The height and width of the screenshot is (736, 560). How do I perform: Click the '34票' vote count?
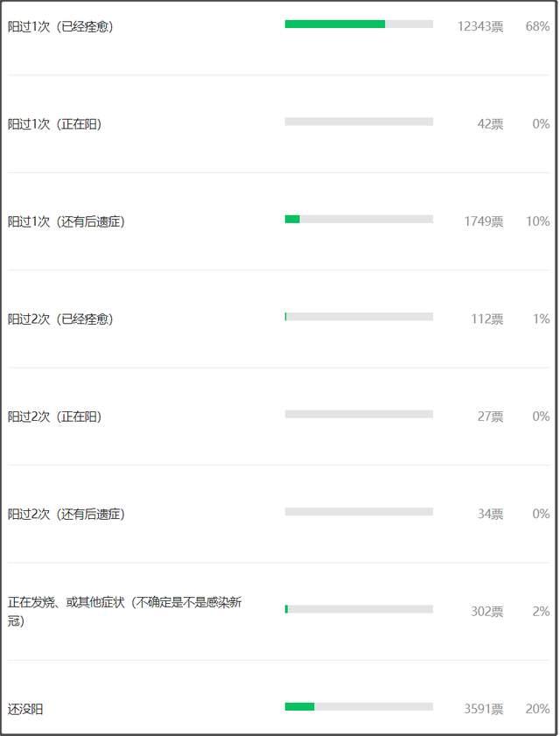point(490,515)
